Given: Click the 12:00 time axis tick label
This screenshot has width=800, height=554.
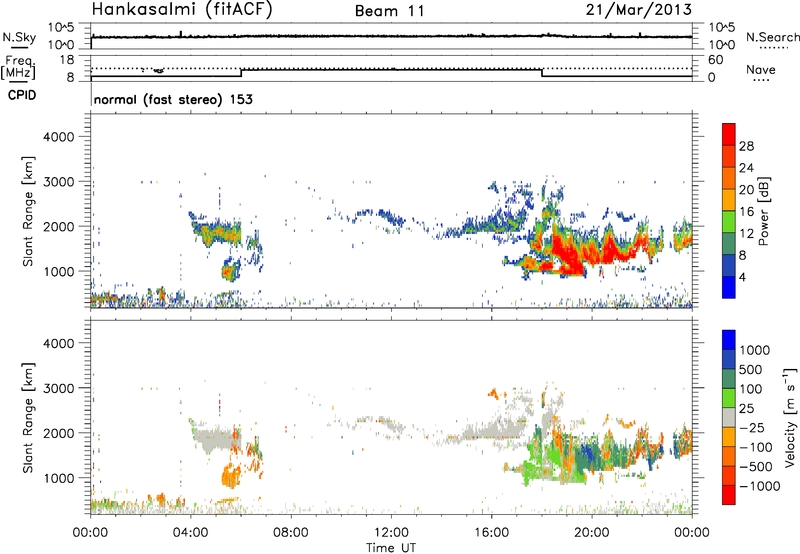Looking at the screenshot, I should point(391,533).
